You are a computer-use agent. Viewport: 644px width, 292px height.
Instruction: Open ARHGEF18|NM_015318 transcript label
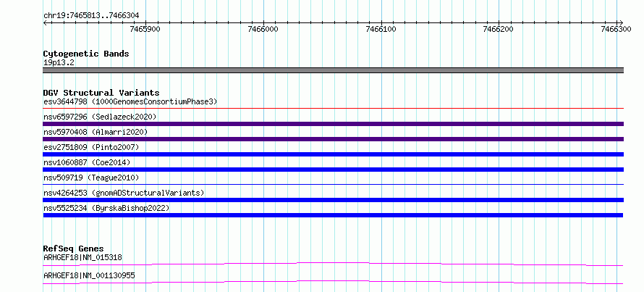pyautogui.click(x=82, y=258)
